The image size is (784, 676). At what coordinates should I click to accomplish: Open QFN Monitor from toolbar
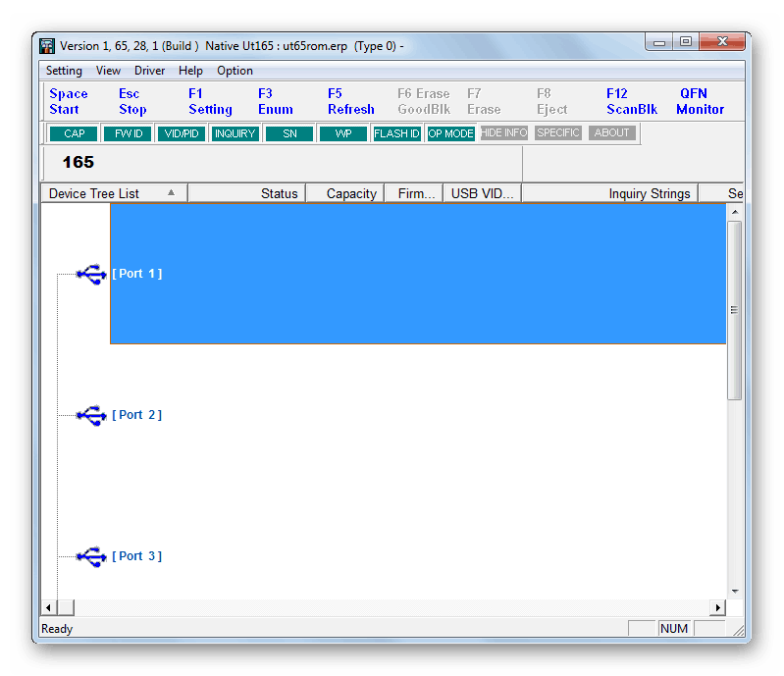pos(700,101)
